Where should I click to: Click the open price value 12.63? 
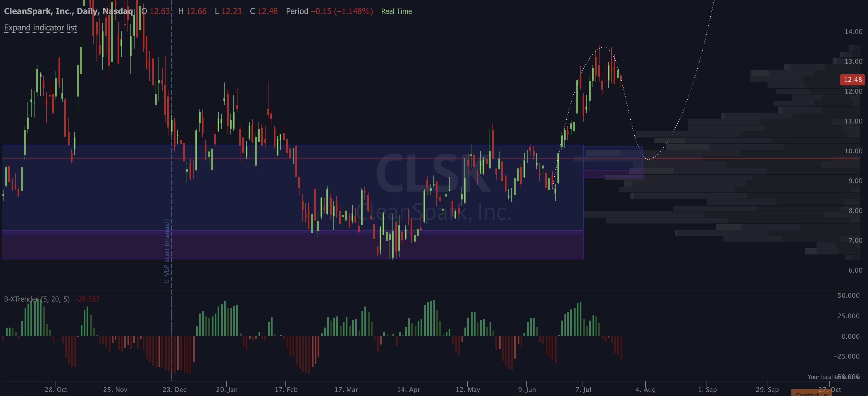[x=160, y=11]
